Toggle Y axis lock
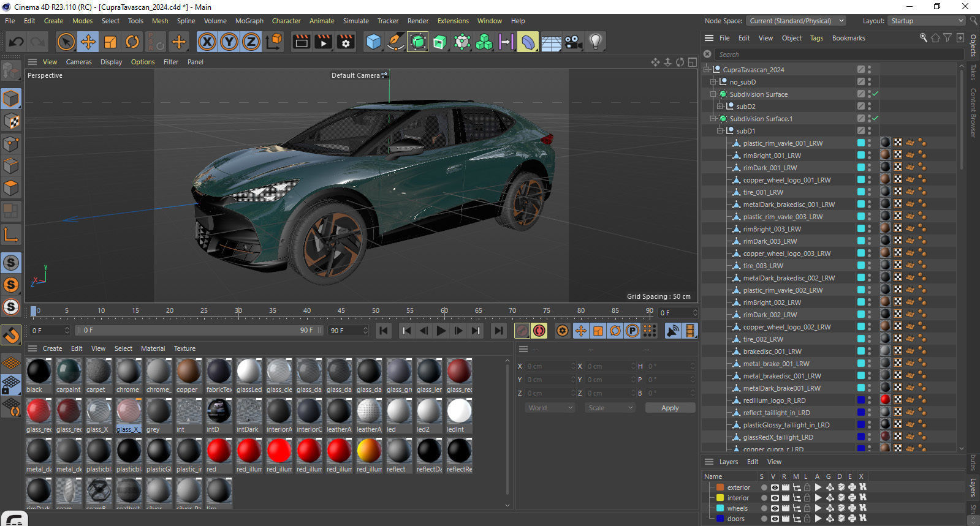 point(229,42)
